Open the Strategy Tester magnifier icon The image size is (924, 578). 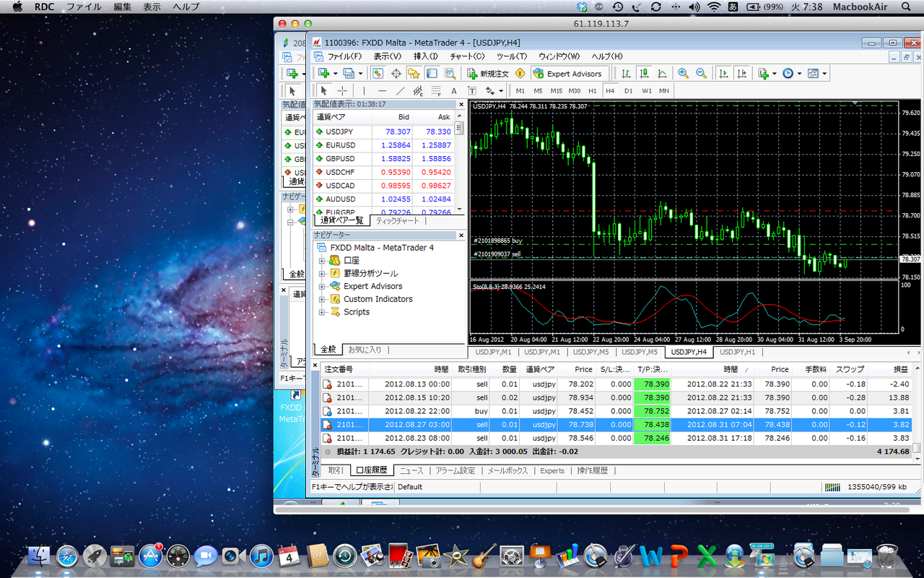(450, 74)
